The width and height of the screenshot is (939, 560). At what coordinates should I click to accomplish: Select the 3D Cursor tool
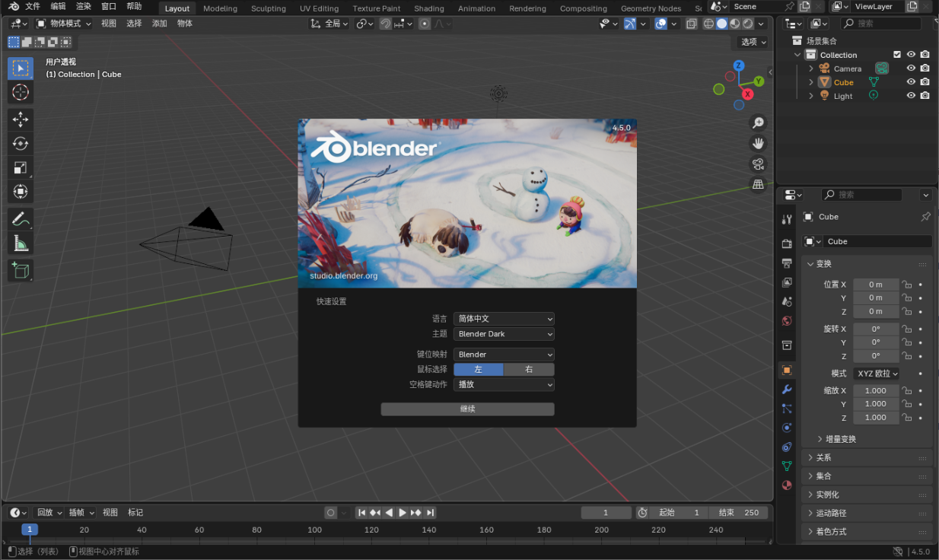(21, 93)
